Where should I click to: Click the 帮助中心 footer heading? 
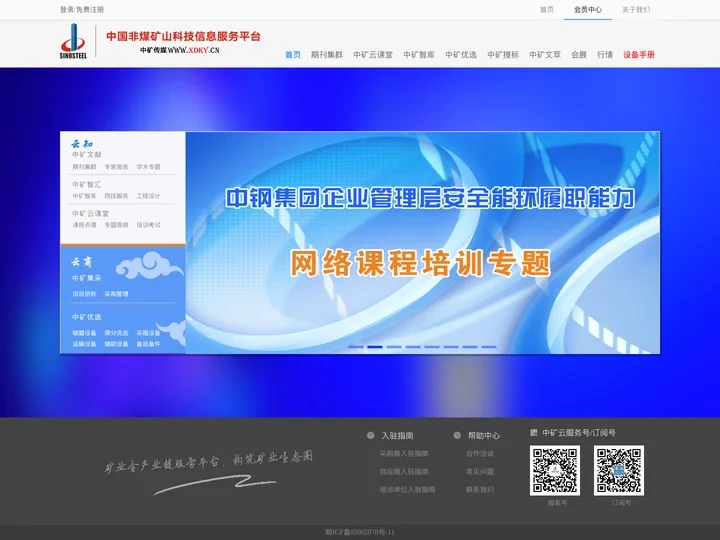(x=484, y=436)
